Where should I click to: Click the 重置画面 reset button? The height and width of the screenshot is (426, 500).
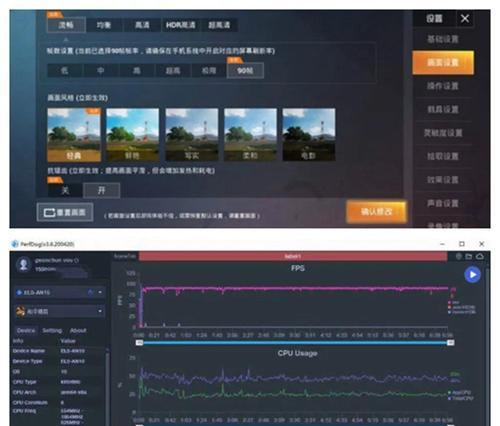tap(65, 212)
